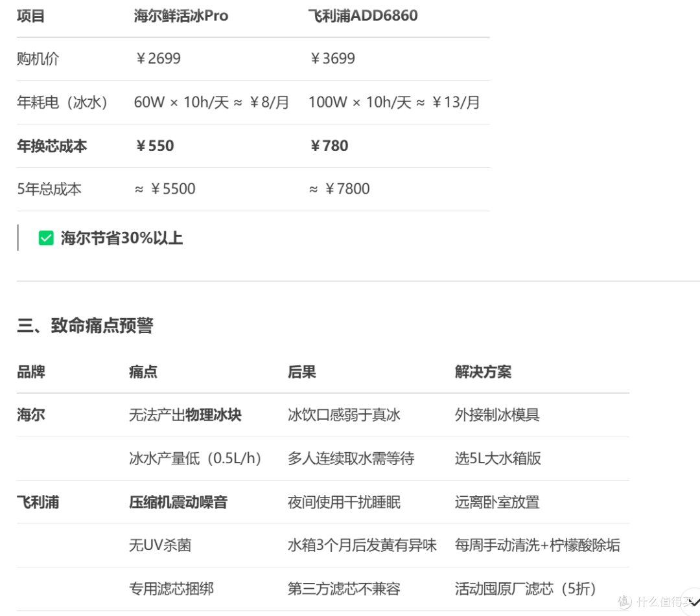Click the row label 5年总成本
The image size is (700, 616).
click(x=49, y=189)
